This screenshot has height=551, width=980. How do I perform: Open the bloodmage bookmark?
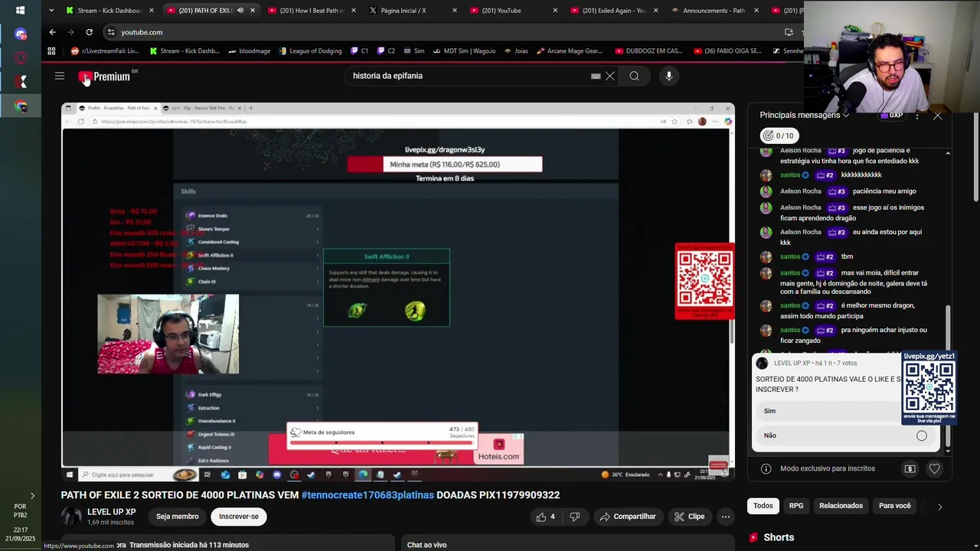(249, 51)
